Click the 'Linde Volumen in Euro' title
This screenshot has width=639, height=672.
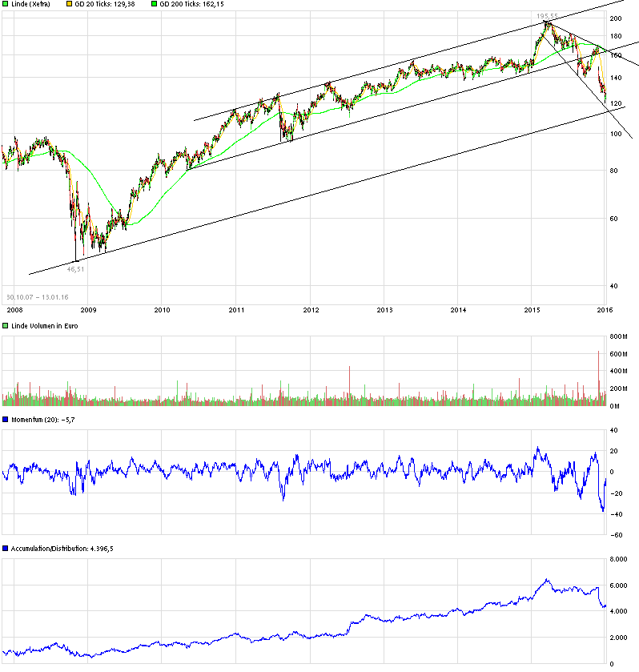coord(45,326)
